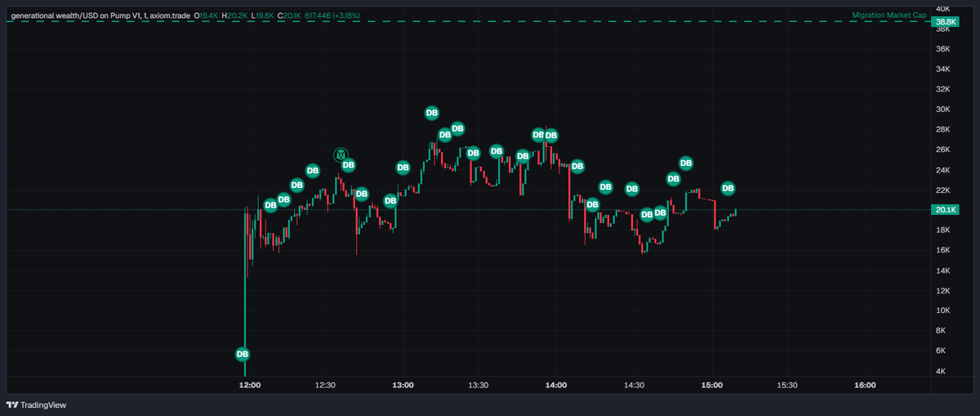Click the 18K price axis label
Image resolution: width=980 pixels, height=416 pixels.
click(x=943, y=230)
